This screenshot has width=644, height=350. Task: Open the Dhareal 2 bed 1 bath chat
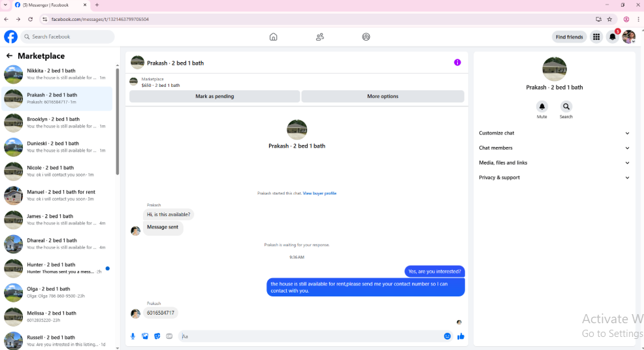click(57, 244)
